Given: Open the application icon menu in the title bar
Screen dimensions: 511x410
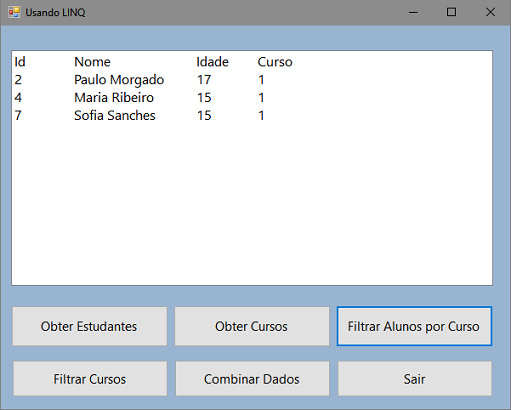Looking at the screenshot, I should pos(14,12).
